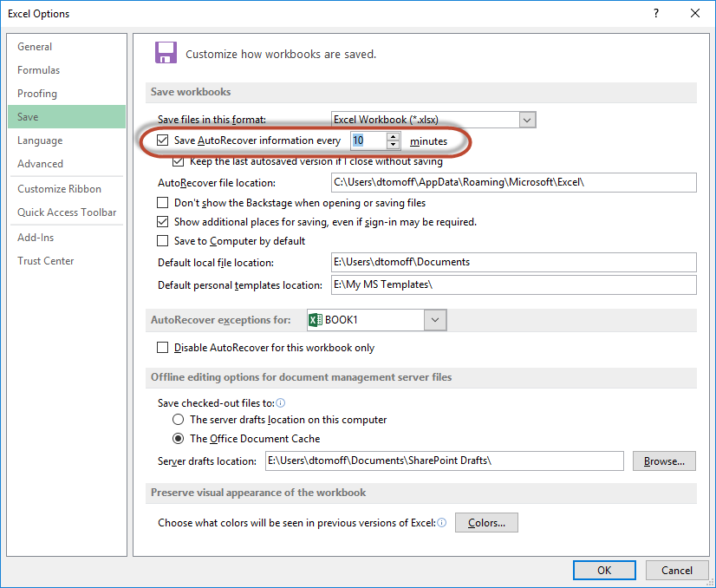Open the Trust Center section
This screenshot has width=716, height=588.
tap(45, 260)
